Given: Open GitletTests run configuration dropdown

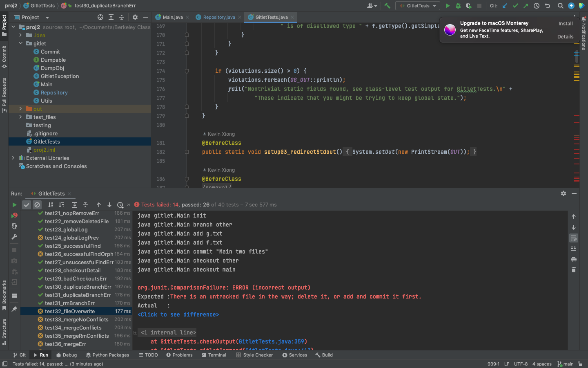Looking at the screenshot, I should [x=417, y=6].
